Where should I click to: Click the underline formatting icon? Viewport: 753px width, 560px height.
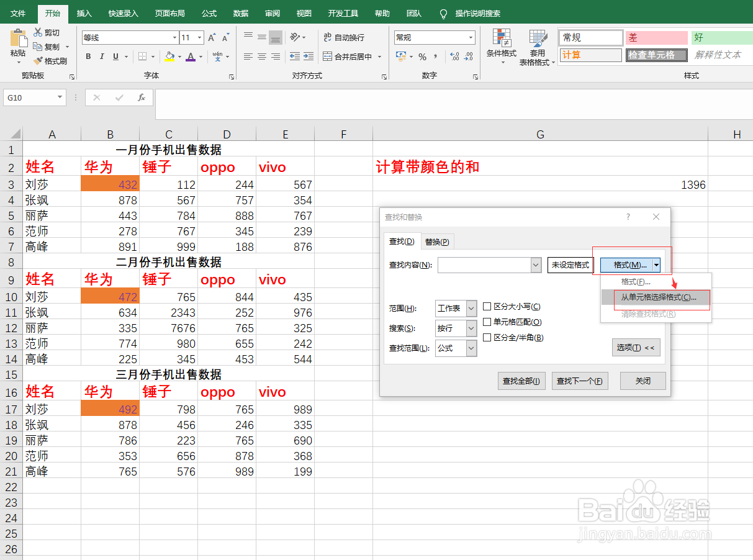click(115, 56)
